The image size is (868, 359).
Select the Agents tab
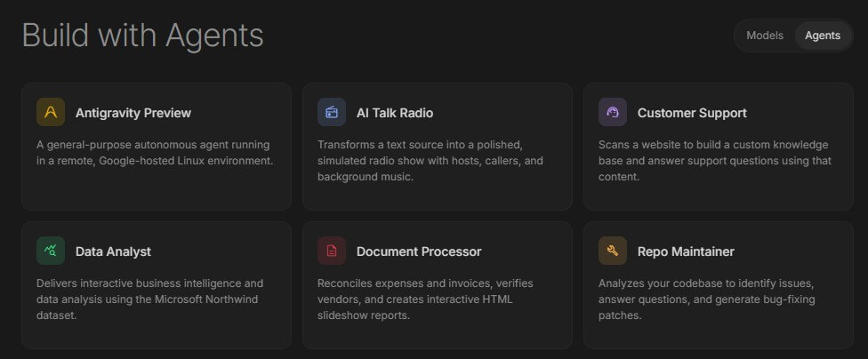coord(822,36)
